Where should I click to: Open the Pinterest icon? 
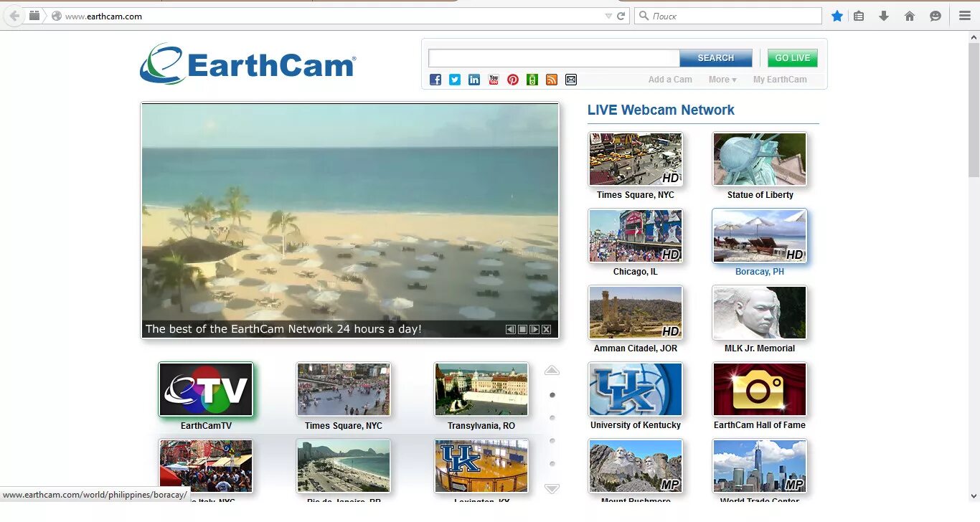click(513, 80)
